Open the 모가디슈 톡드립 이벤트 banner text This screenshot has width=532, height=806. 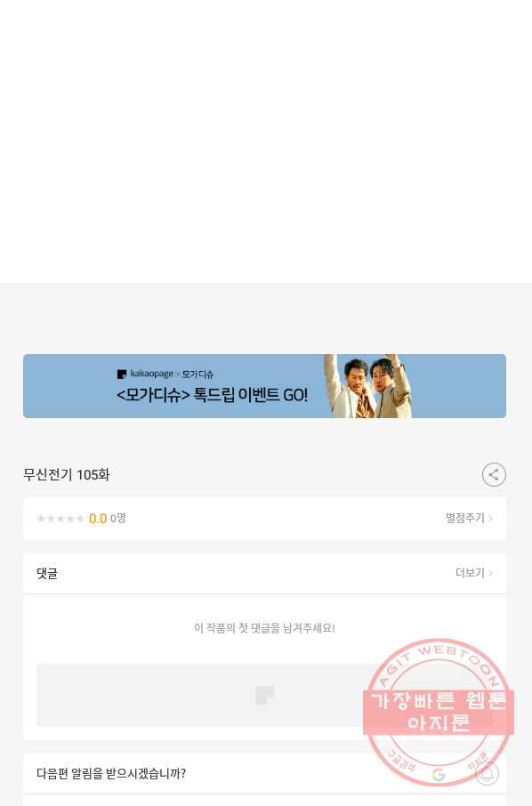click(212, 395)
